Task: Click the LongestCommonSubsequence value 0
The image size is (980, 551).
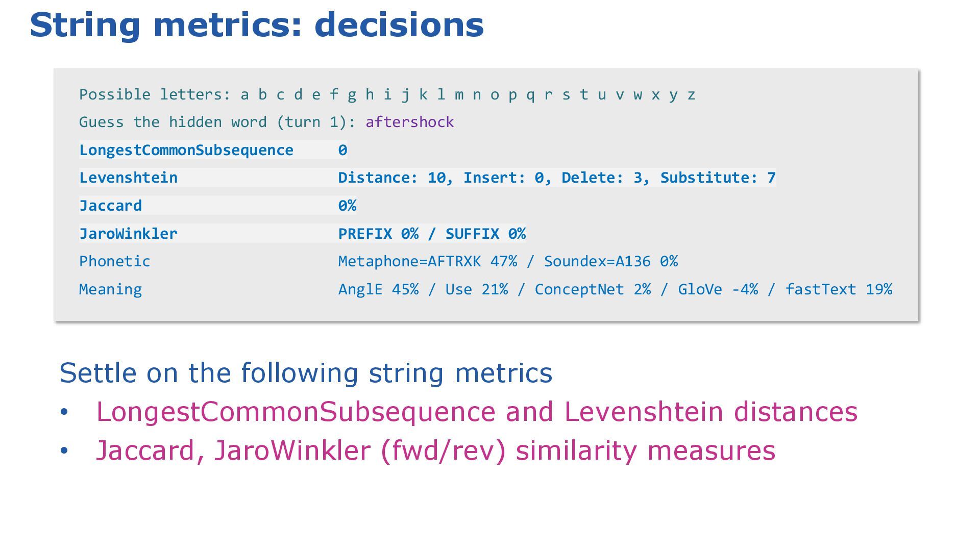Action: coord(342,150)
